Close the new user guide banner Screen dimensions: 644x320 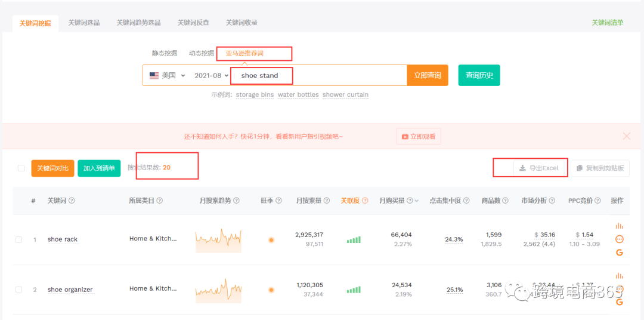click(x=626, y=136)
